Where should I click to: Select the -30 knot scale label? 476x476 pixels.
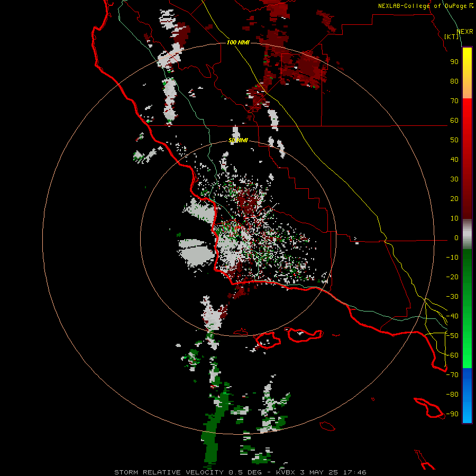tap(452, 297)
